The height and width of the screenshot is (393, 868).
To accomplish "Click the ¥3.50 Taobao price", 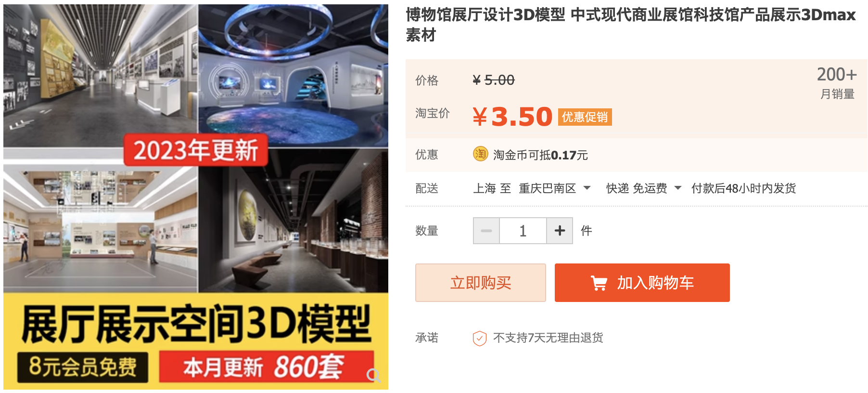I will click(512, 117).
